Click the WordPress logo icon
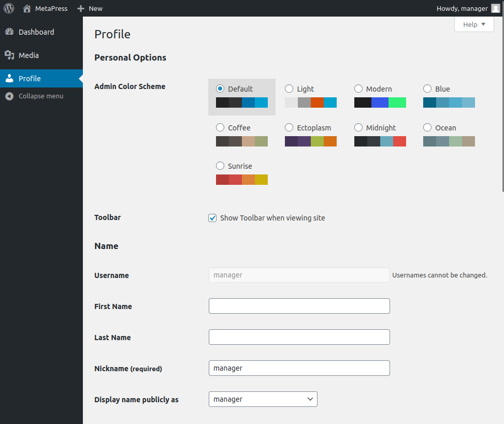Image resolution: width=504 pixels, height=424 pixels. click(x=9, y=8)
